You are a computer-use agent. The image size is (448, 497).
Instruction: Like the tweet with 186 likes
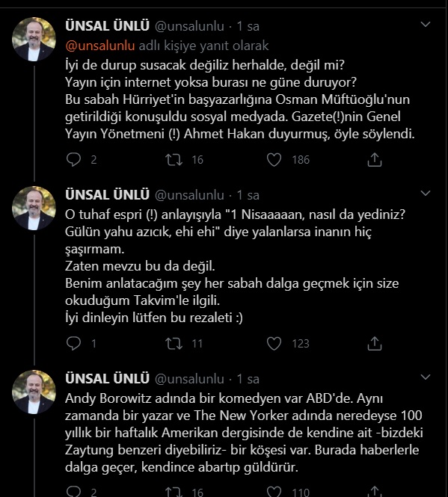pos(274,160)
